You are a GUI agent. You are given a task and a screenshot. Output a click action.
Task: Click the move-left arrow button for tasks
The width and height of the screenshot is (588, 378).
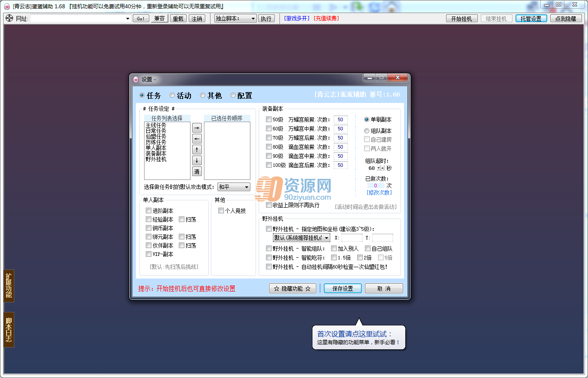click(x=197, y=139)
